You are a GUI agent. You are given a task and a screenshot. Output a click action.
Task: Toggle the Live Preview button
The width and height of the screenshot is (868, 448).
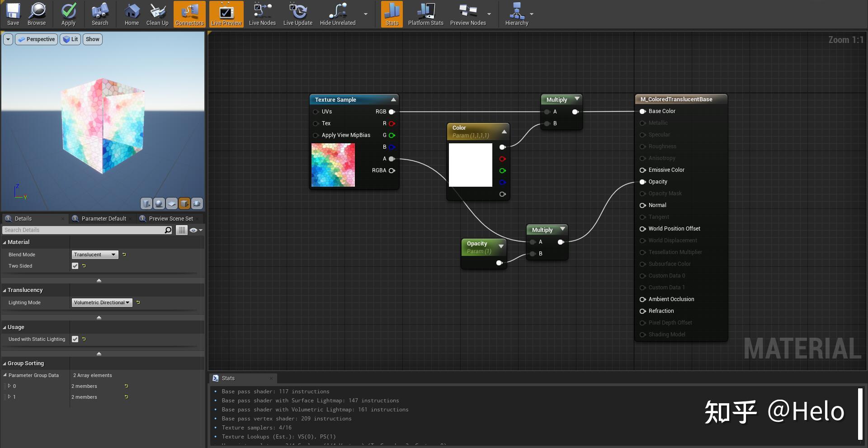(226, 14)
